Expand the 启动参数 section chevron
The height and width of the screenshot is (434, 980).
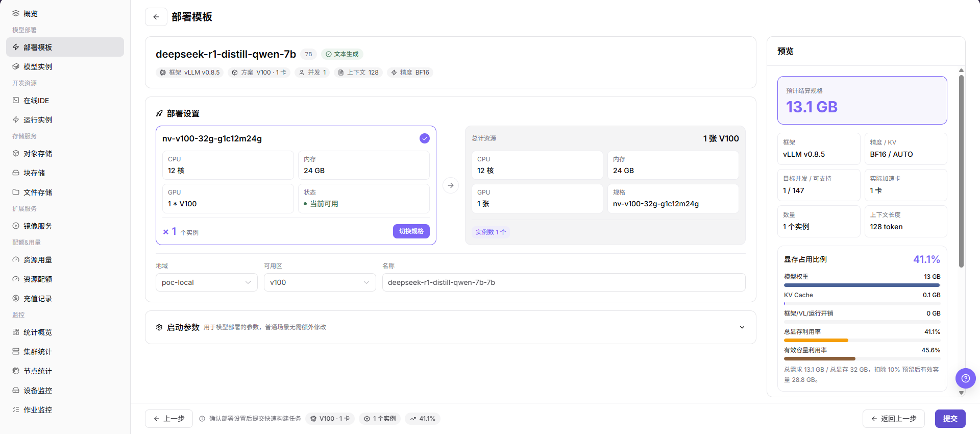point(742,327)
